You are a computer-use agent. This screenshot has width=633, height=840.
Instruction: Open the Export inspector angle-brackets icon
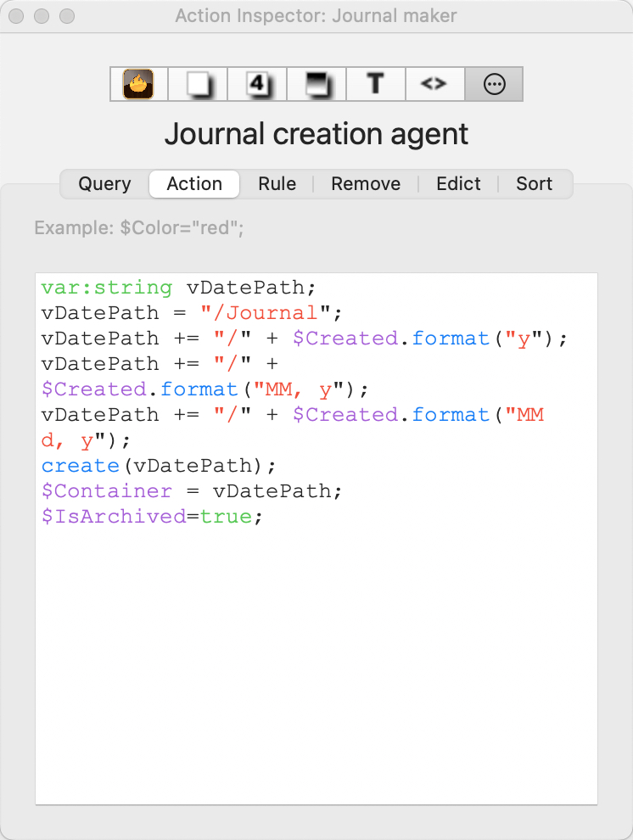pyautogui.click(x=434, y=84)
